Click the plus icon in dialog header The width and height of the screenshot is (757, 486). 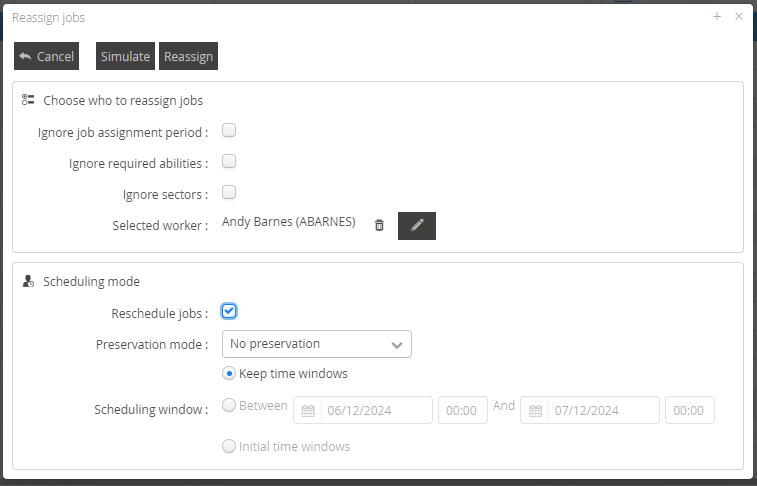[x=717, y=17]
